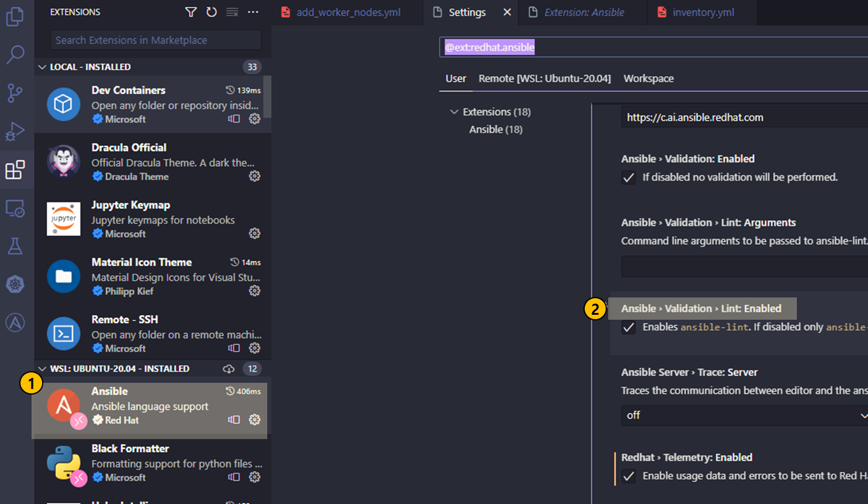Collapse Extensions (18) in settings tree
This screenshot has height=504, width=868.
455,112
